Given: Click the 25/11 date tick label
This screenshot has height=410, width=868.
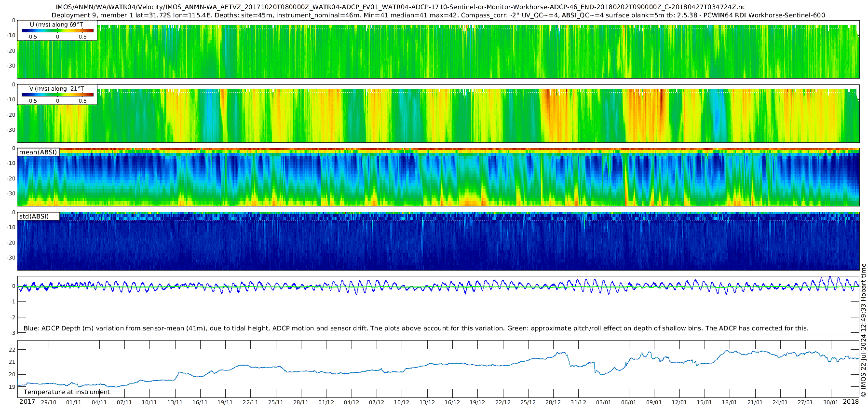Looking at the screenshot, I should 276,402.
